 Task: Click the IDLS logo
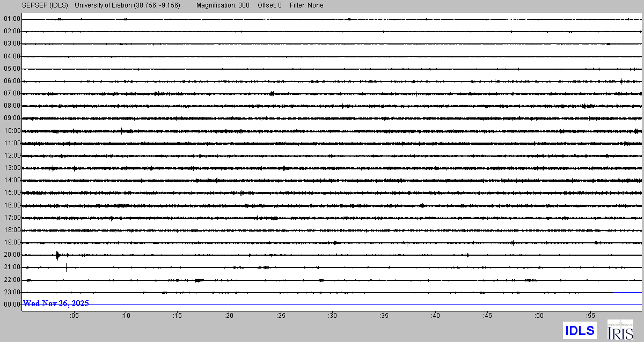(580, 330)
